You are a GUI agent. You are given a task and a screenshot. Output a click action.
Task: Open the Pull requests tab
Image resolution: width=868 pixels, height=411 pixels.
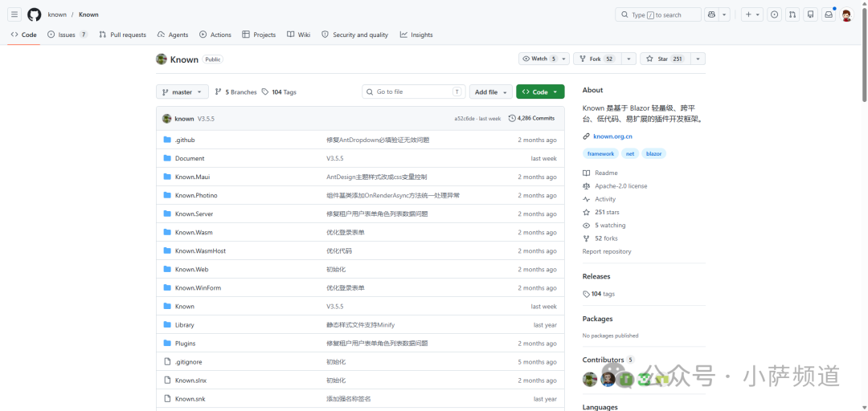coord(122,35)
